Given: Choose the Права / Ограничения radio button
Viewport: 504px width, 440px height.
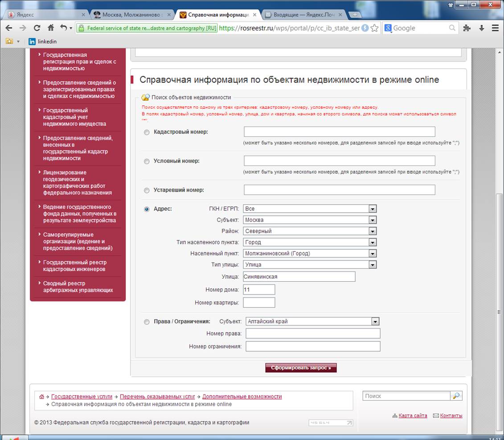Looking at the screenshot, I should [147, 322].
